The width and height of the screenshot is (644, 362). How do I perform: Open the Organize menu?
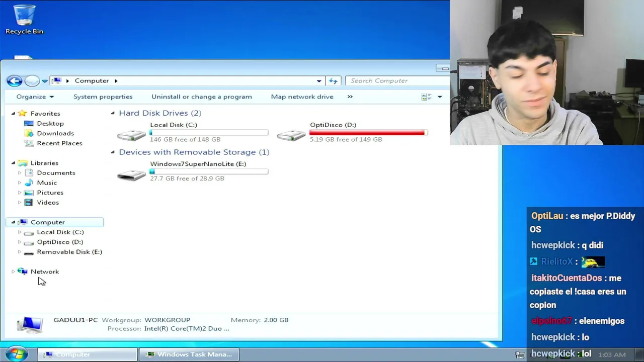tap(35, 97)
